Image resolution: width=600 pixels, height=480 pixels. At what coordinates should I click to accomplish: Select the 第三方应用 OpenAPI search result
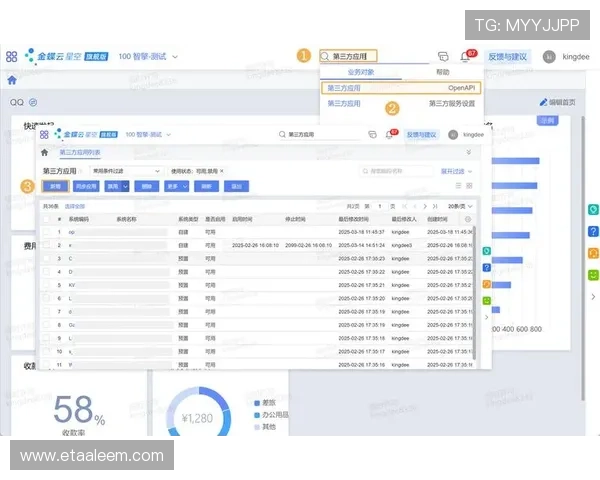point(401,88)
